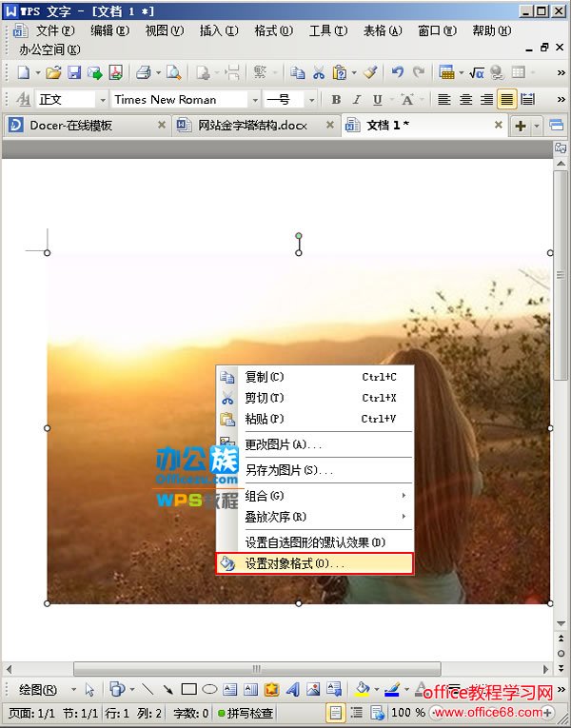
Task: Open the 文件(F) menu
Action: pos(55,30)
